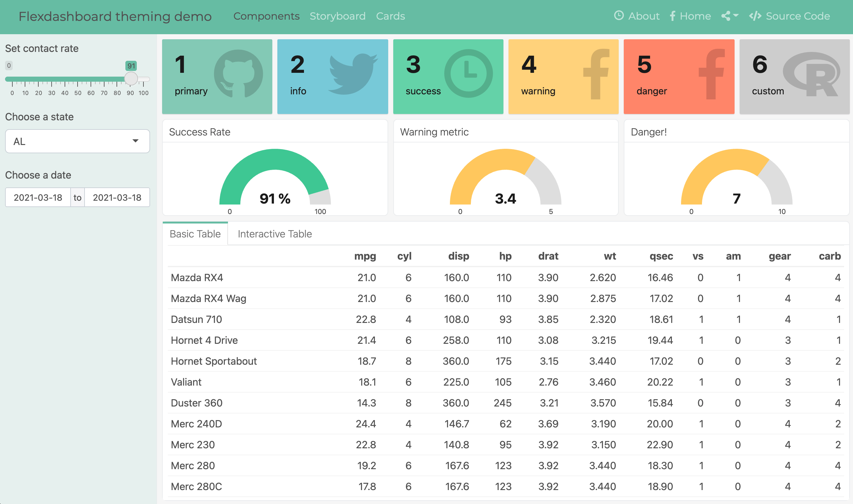Click the state selector arrow

point(136,141)
